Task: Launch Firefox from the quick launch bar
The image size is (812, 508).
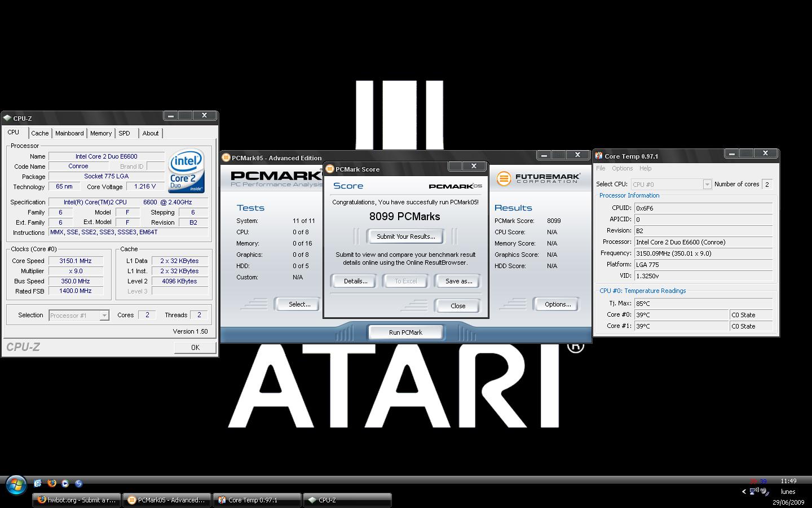Action: click(x=52, y=483)
